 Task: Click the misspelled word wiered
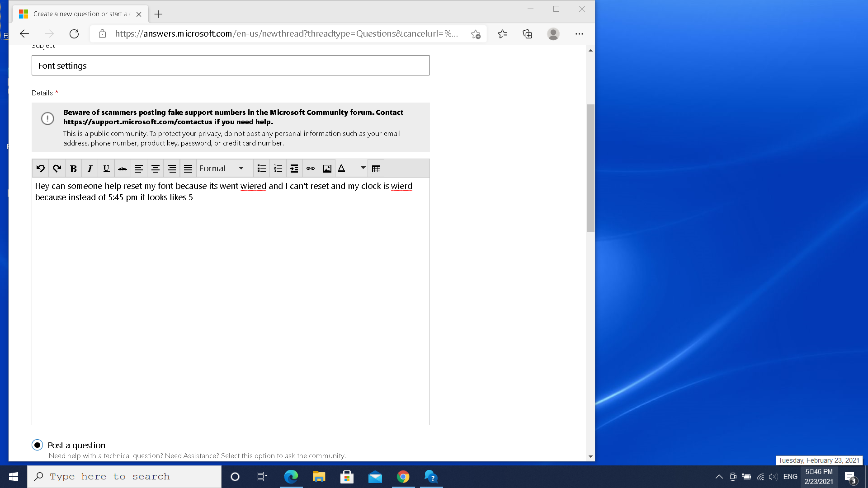coord(253,186)
